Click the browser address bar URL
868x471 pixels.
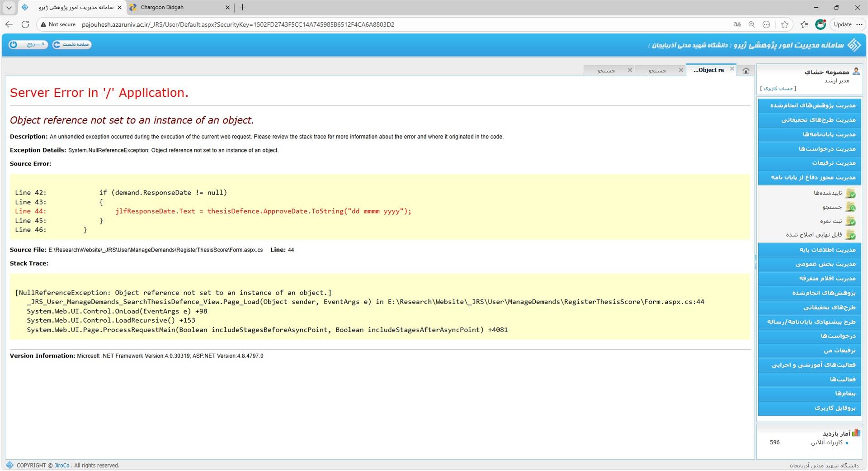[238, 24]
